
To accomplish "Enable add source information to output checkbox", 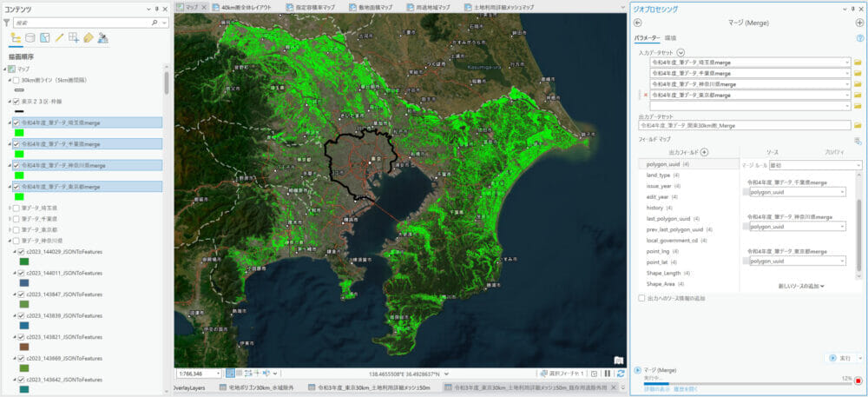I will point(641,298).
